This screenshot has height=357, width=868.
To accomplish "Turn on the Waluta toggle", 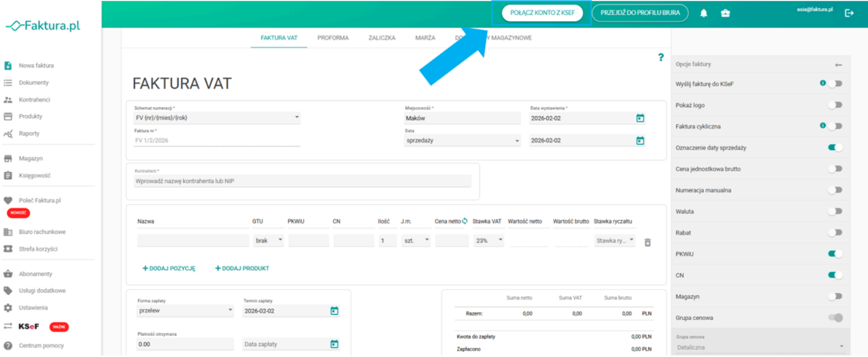I will coord(834,211).
